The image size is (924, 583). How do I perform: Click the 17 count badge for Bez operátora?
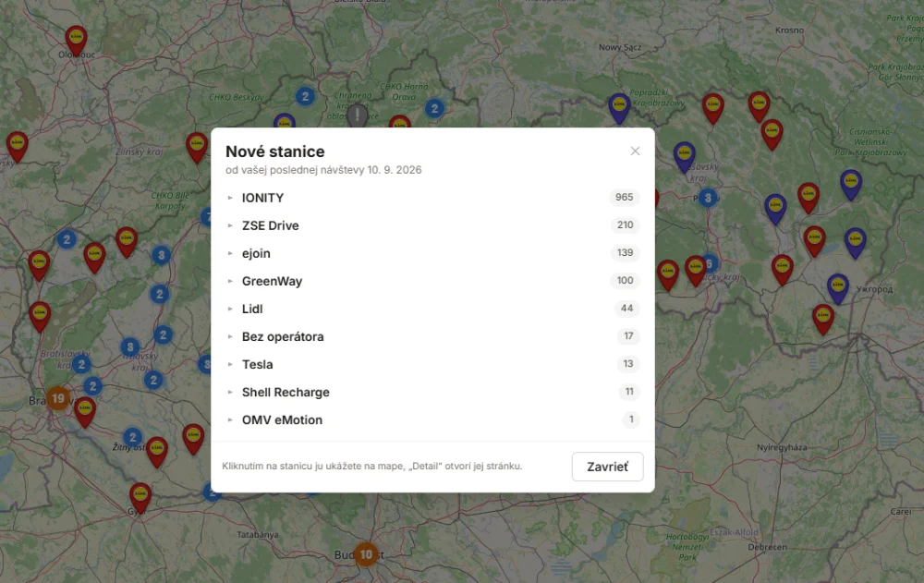[x=628, y=336]
